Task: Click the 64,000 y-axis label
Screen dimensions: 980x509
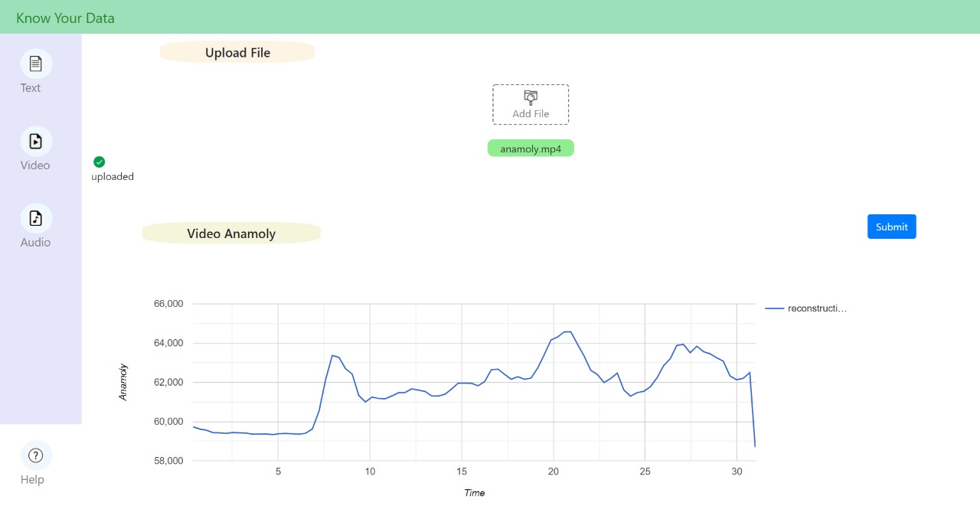Action: (168, 343)
